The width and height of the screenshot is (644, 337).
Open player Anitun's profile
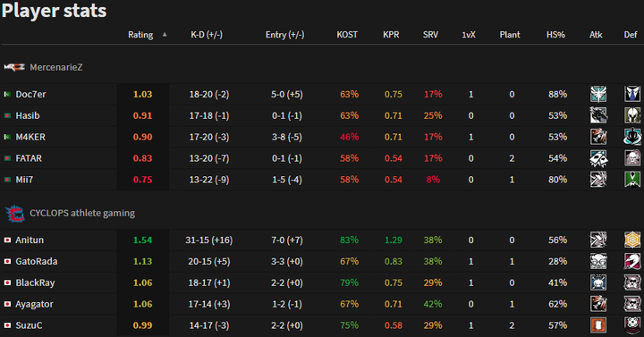[30, 240]
